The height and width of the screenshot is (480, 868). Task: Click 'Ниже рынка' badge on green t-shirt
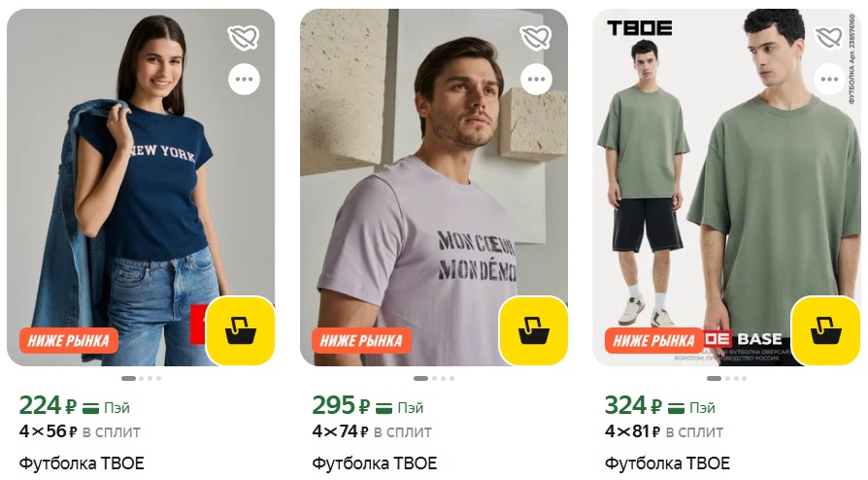pos(653,340)
